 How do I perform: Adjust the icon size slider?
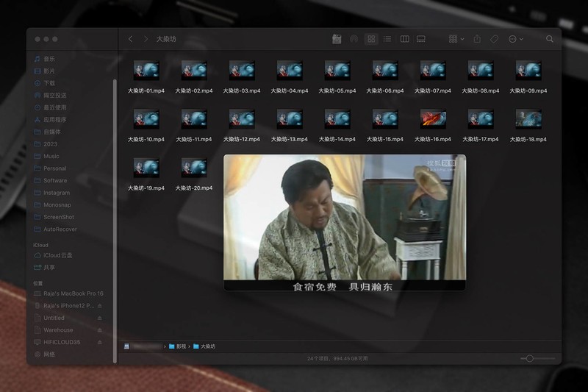(x=529, y=358)
